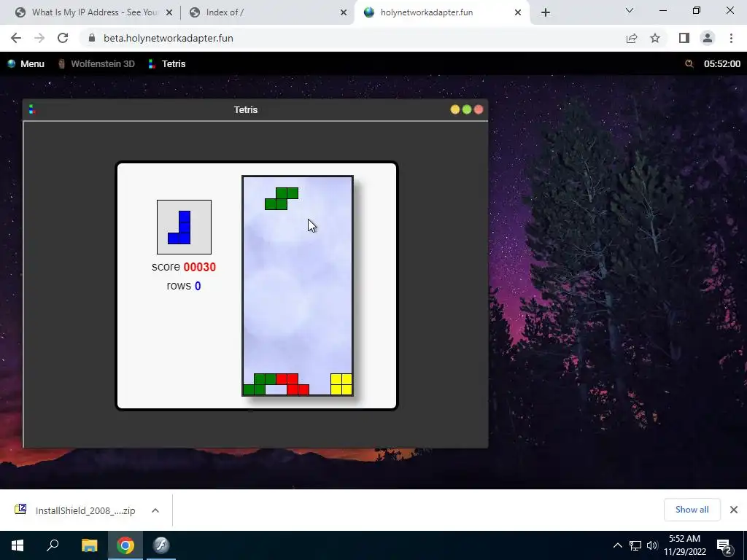Bookmark this page with star
The height and width of the screenshot is (560, 747).
pos(655,38)
